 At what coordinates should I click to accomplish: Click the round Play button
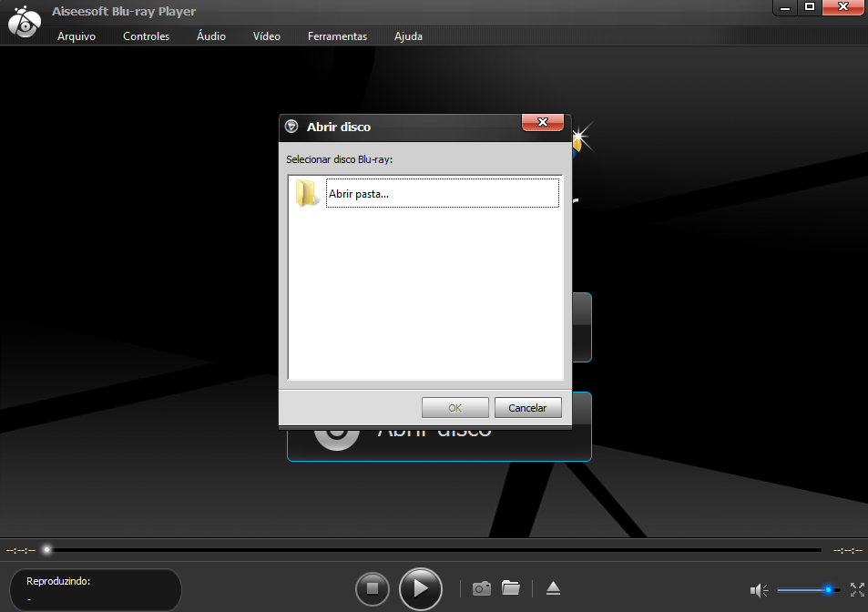pos(420,588)
